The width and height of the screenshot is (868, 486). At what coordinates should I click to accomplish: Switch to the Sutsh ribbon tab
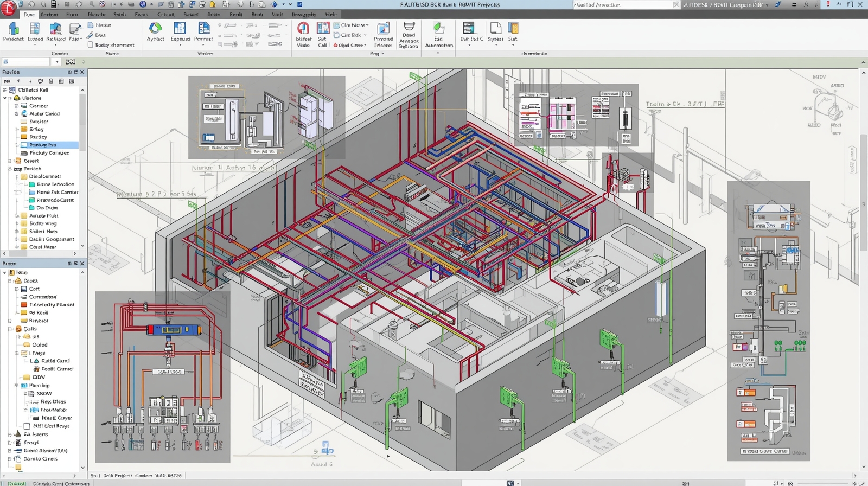tap(119, 15)
